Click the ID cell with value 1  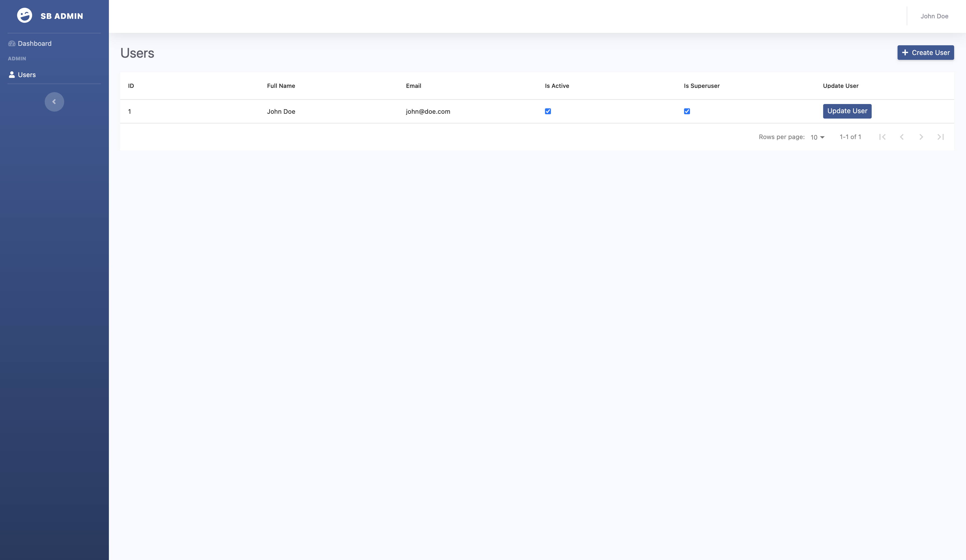pos(130,112)
